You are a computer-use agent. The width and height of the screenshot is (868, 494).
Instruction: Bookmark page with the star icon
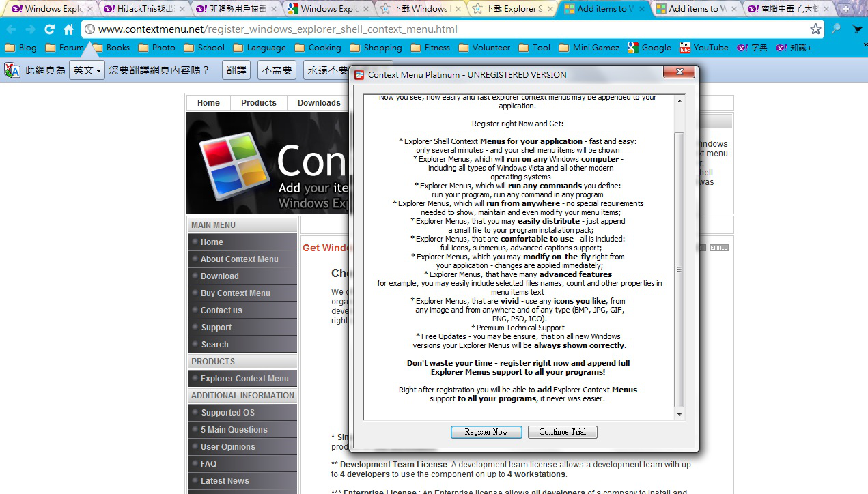click(815, 29)
